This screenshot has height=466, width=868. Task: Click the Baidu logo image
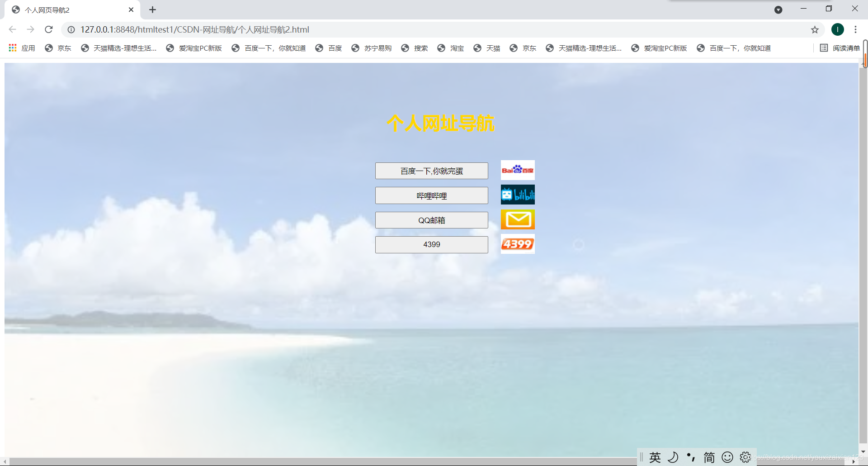click(x=518, y=170)
